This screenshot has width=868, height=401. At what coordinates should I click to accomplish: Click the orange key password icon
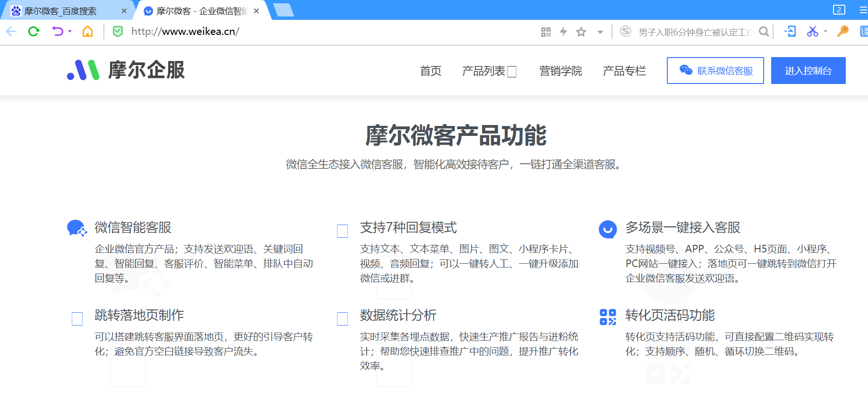coord(842,32)
